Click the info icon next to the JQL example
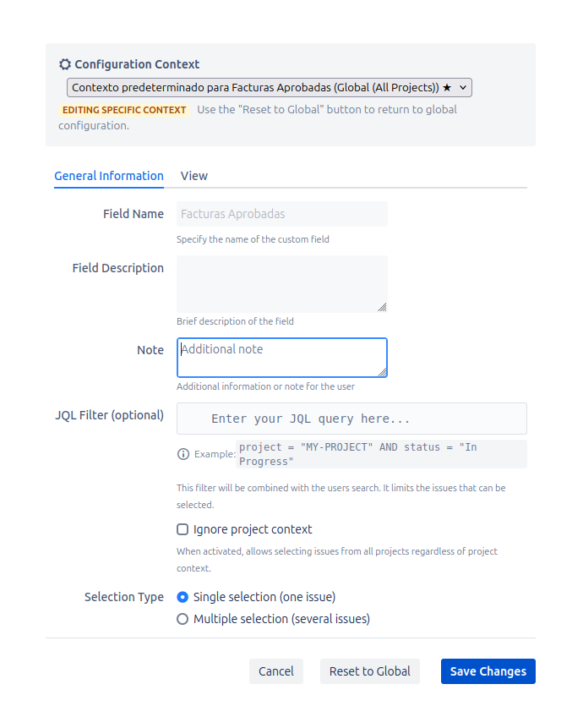Viewport: 583px width, 728px height. click(x=183, y=454)
